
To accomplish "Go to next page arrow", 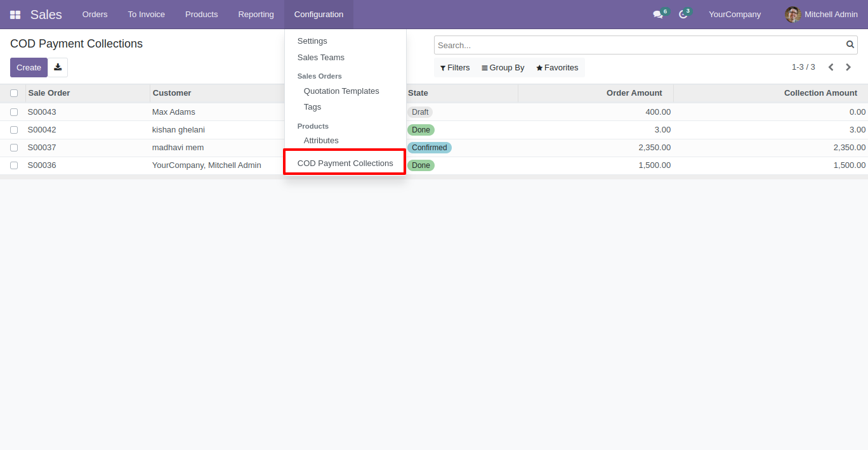I will (x=848, y=67).
